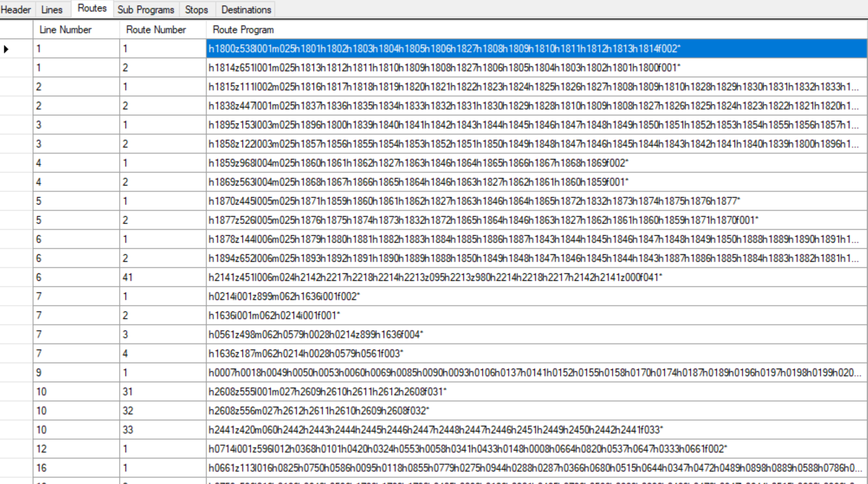Select Route Number cell with value 32

(163, 411)
